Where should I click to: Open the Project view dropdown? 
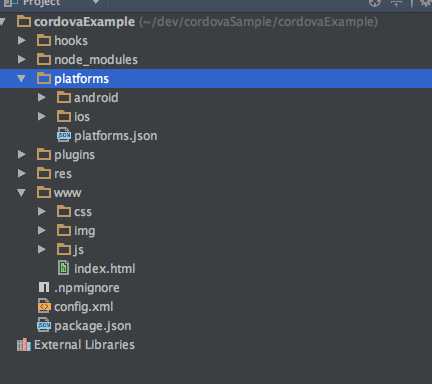coord(96,3)
